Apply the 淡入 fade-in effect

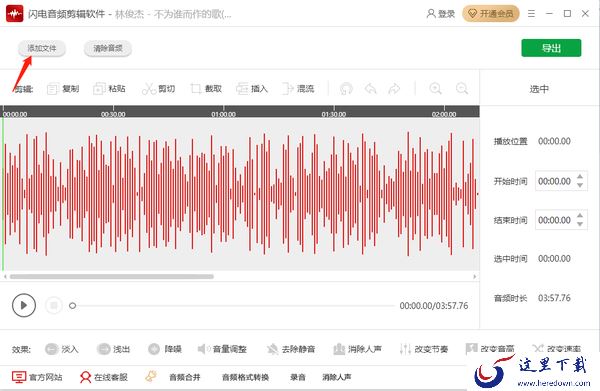pyautogui.click(x=62, y=349)
